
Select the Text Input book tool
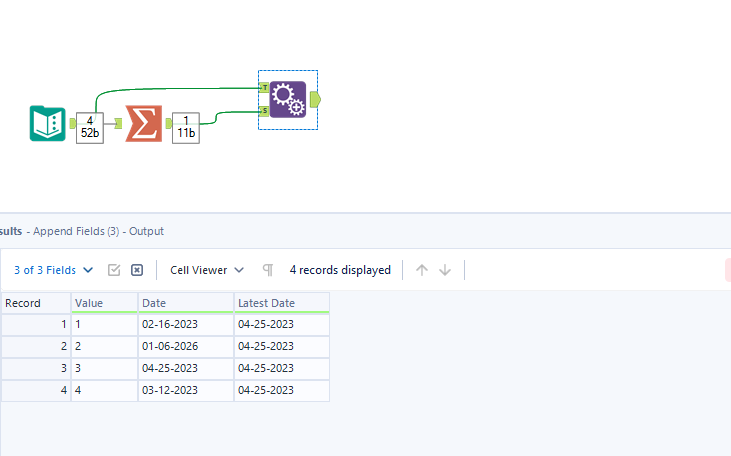tap(48, 124)
